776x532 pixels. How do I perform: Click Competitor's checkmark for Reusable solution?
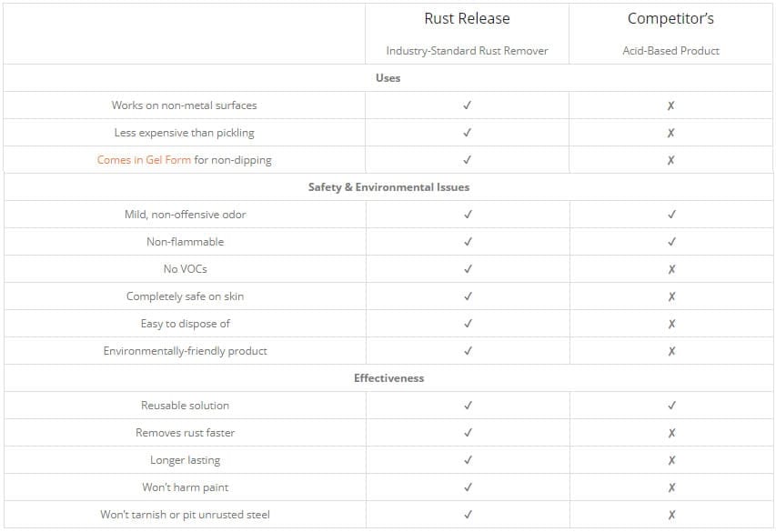point(671,406)
